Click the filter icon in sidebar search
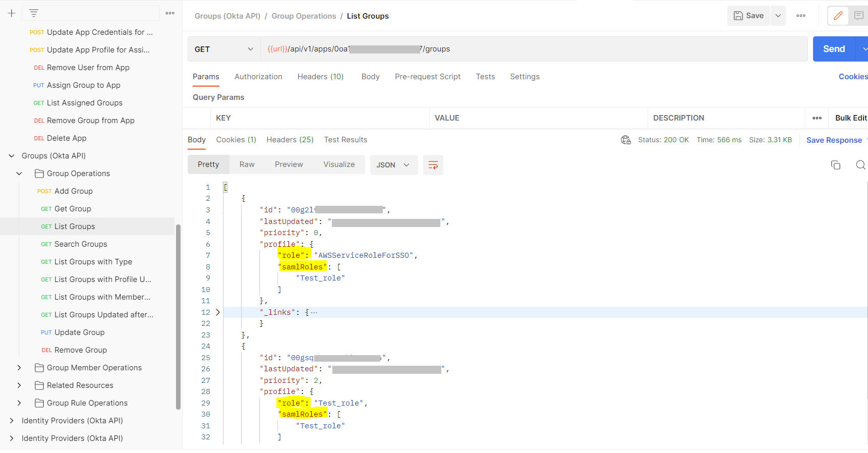 (x=34, y=13)
